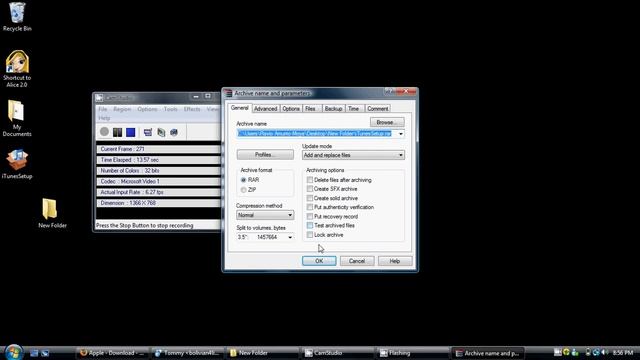This screenshot has height=360, width=640.
Task: Open the Split to volumes dropdown
Action: (290, 237)
